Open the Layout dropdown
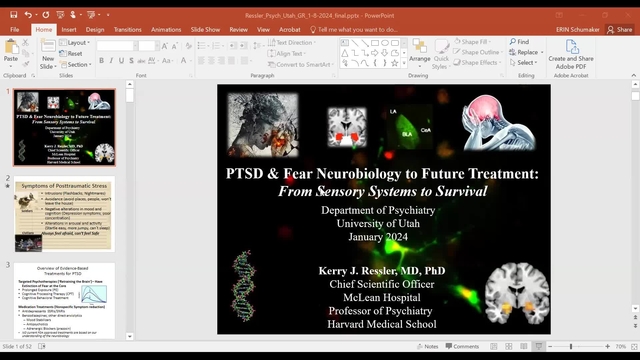The image size is (640, 360). tap(75, 42)
